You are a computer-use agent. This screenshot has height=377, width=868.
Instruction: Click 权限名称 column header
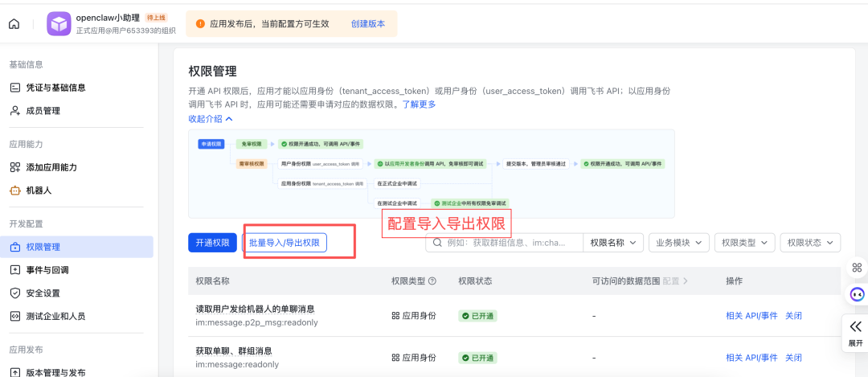coord(212,281)
